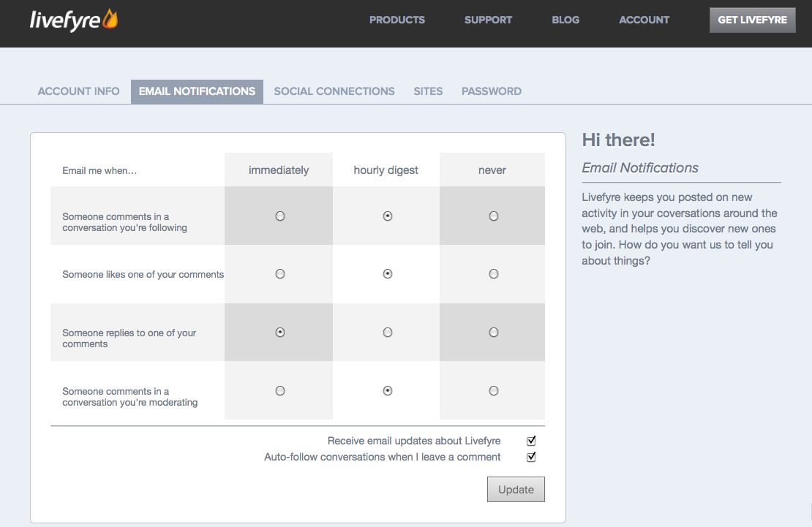The width and height of the screenshot is (812, 527).
Task: Select the Email Notifications tab
Action: click(x=197, y=91)
